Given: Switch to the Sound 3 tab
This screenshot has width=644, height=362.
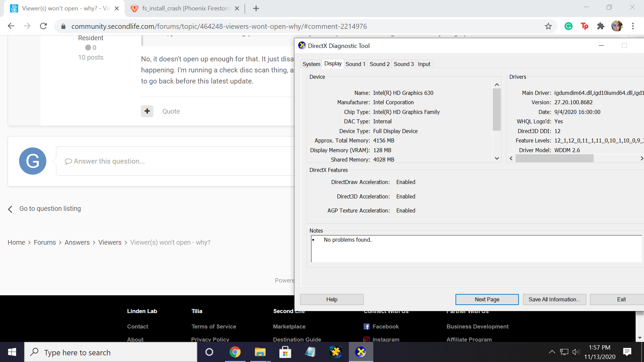Looking at the screenshot, I should pyautogui.click(x=404, y=64).
